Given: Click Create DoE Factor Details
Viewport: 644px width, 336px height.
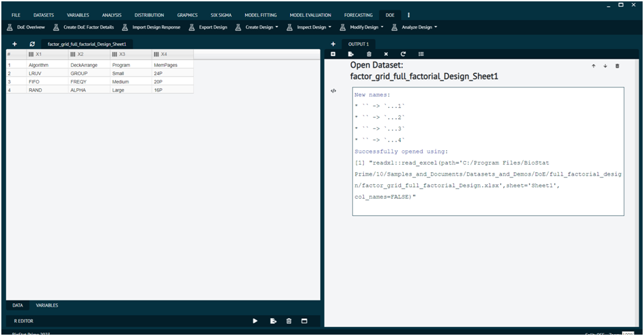Looking at the screenshot, I should (x=83, y=27).
